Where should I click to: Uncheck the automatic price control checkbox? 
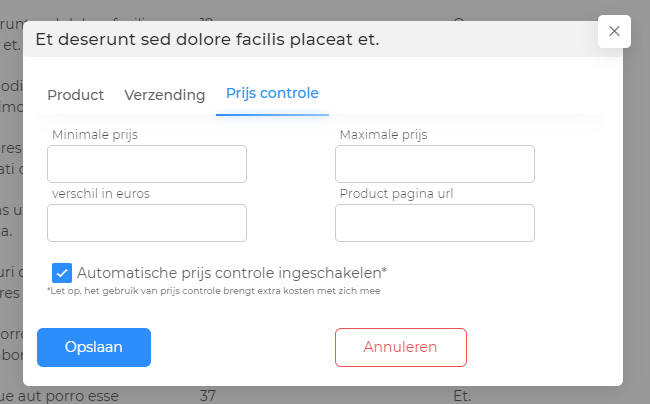62,272
